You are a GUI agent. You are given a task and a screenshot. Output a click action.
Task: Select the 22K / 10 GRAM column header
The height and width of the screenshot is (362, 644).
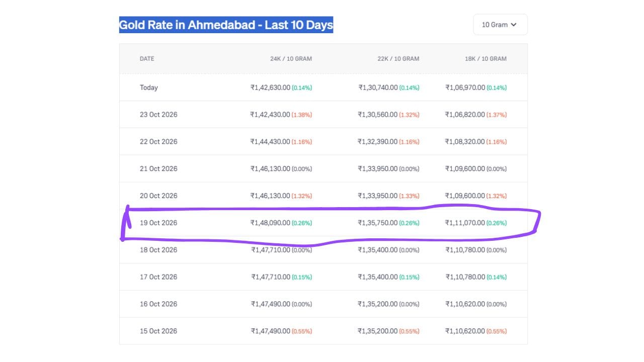(398, 59)
